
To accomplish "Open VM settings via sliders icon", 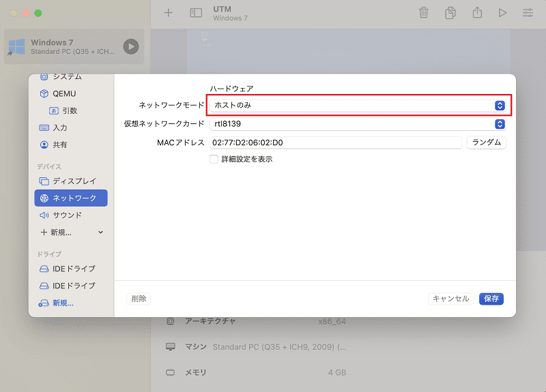I will click(528, 13).
